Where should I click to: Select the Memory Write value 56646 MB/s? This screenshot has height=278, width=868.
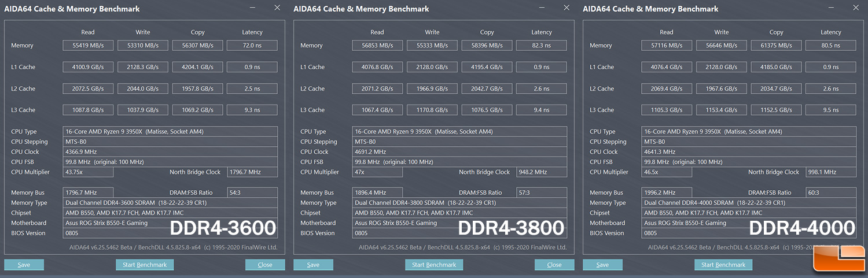pos(722,45)
